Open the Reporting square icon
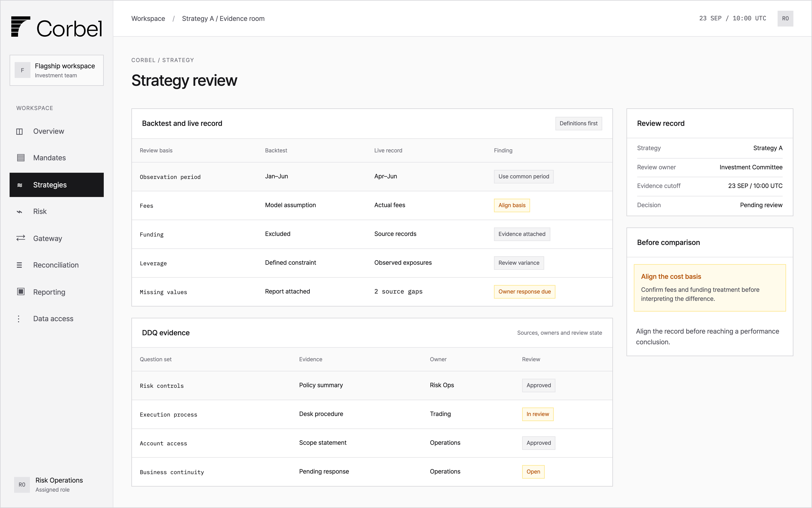This screenshot has width=812, height=508. point(21,292)
